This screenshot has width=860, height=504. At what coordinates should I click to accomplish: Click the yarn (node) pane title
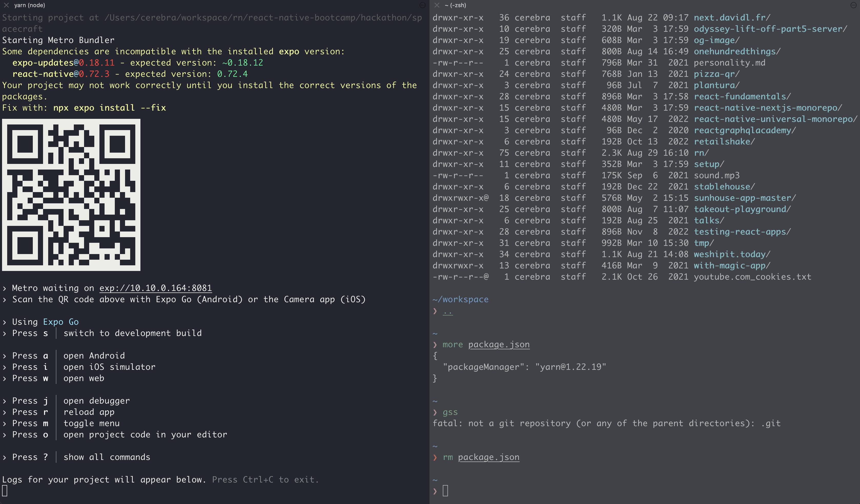pyautogui.click(x=29, y=5)
